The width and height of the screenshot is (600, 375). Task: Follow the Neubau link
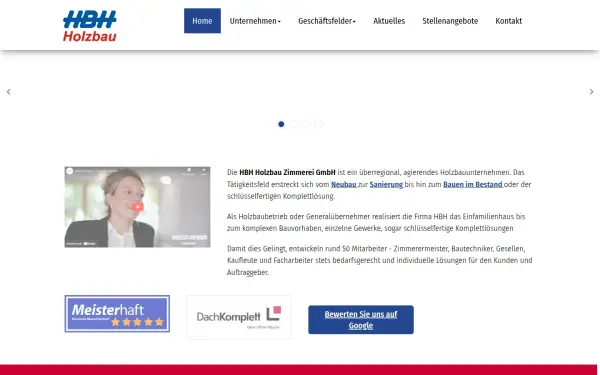[x=344, y=184]
